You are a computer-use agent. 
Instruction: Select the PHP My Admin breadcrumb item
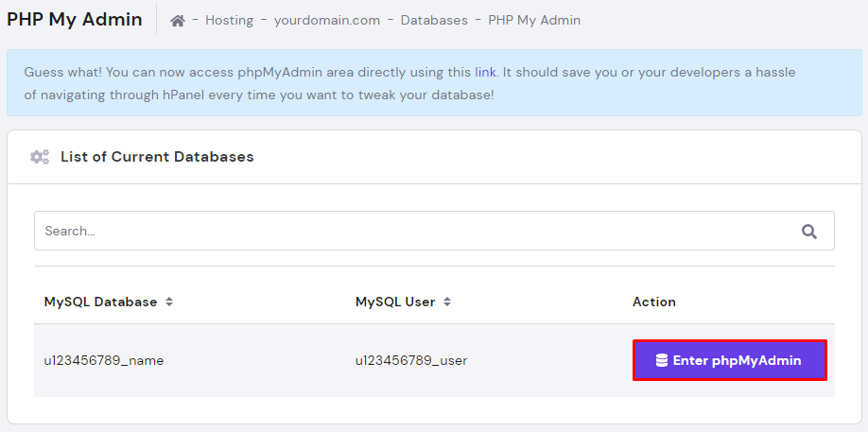[534, 20]
